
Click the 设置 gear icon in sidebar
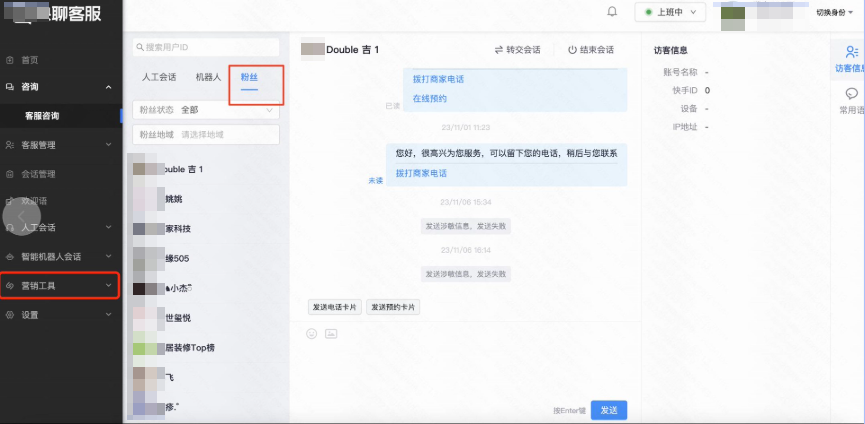click(x=10, y=314)
